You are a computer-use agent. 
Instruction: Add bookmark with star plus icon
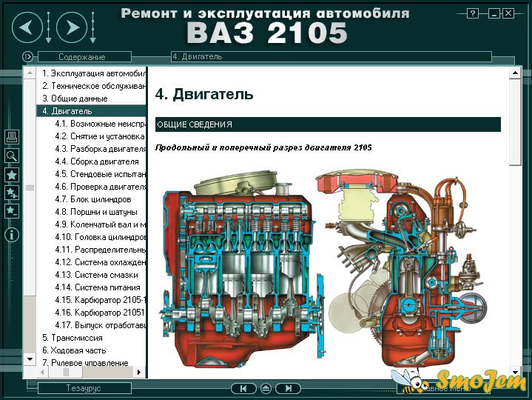[12, 193]
